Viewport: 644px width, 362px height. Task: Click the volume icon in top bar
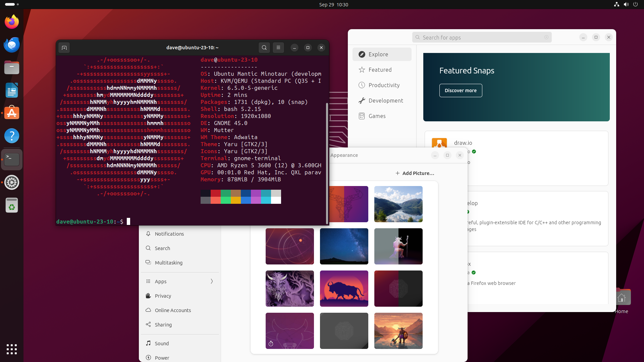point(626,4)
